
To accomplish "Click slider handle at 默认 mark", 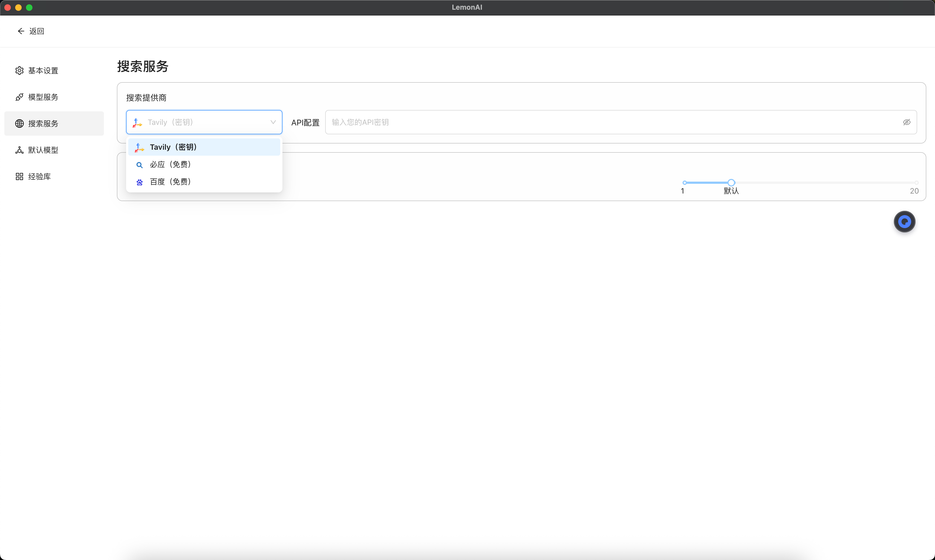I will tap(731, 183).
